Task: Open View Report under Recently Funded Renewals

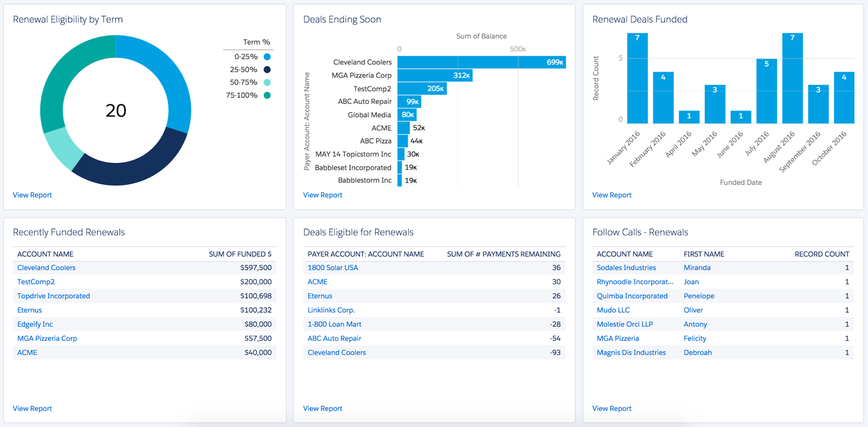Action: pyautogui.click(x=32, y=408)
